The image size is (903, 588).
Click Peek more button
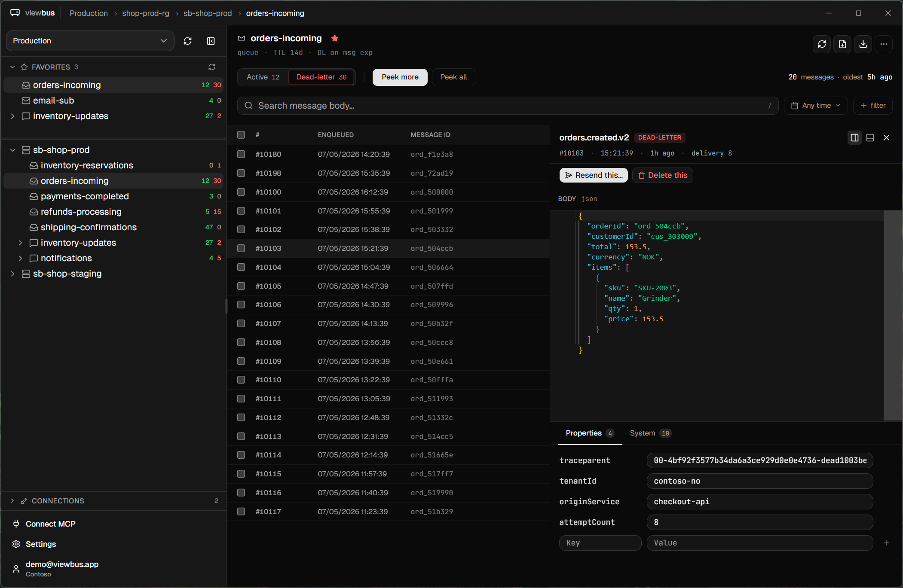(400, 77)
